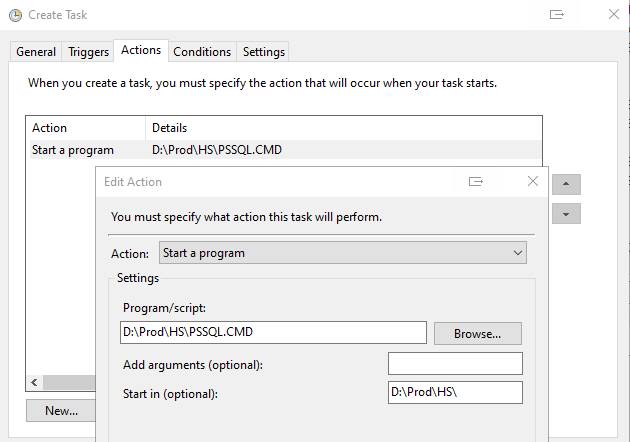Switch to the General tab
The image size is (630, 442).
tap(36, 52)
